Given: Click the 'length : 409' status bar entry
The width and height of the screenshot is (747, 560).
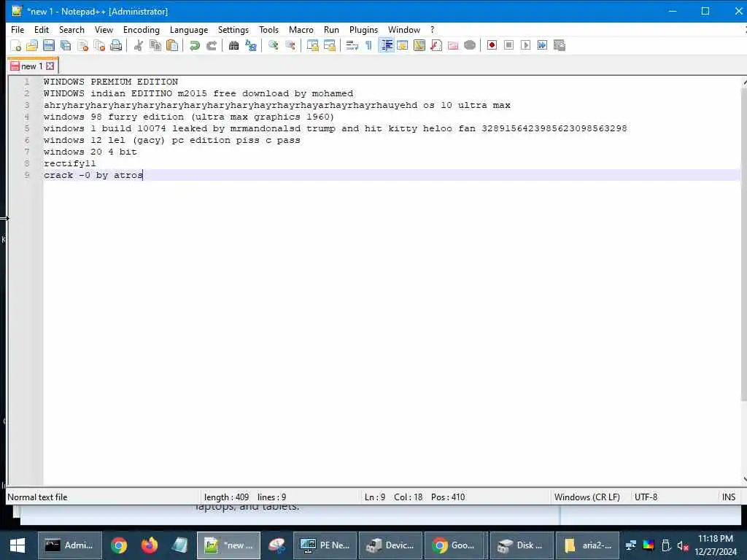Looking at the screenshot, I should click(x=226, y=497).
